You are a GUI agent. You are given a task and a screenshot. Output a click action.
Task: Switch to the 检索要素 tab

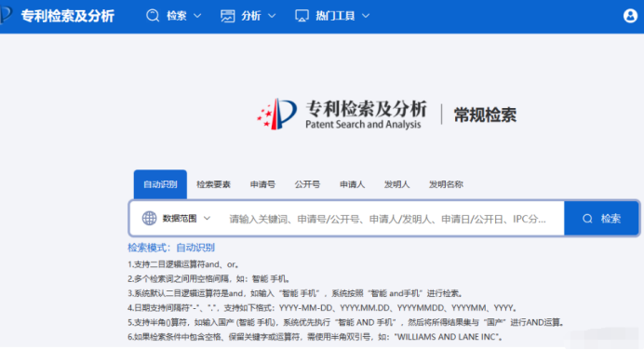pos(213,184)
